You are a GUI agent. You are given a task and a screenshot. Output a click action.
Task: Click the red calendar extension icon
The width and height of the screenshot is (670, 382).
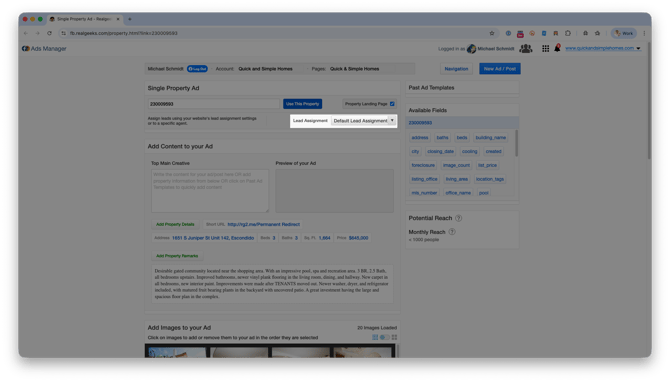[520, 33]
